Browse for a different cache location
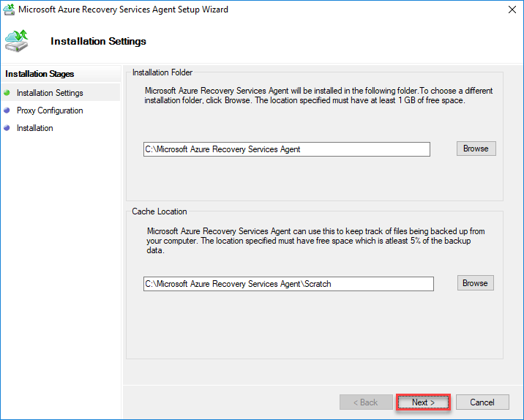524x420 pixels. click(x=475, y=283)
